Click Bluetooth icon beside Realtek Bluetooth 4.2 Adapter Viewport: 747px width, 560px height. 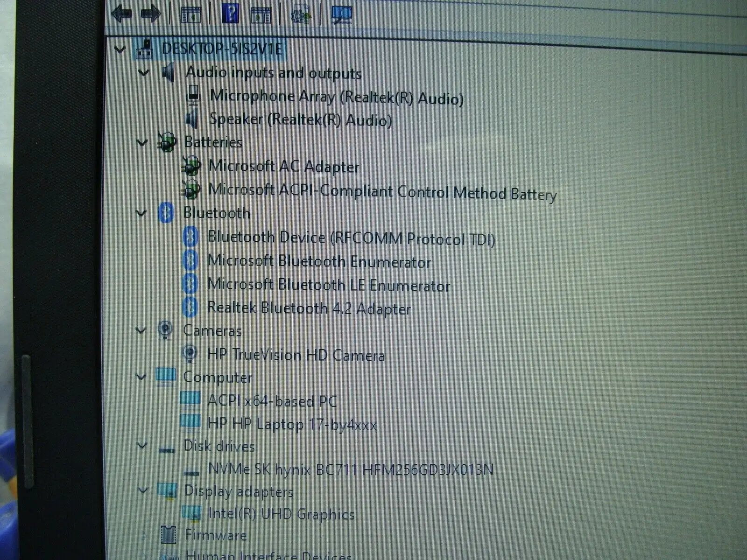point(190,308)
